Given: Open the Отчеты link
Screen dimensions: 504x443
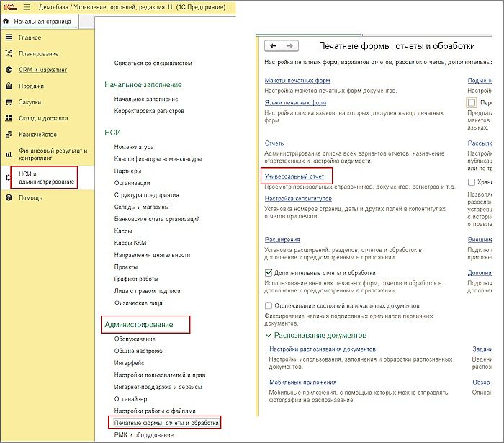Looking at the screenshot, I should pyautogui.click(x=274, y=143).
